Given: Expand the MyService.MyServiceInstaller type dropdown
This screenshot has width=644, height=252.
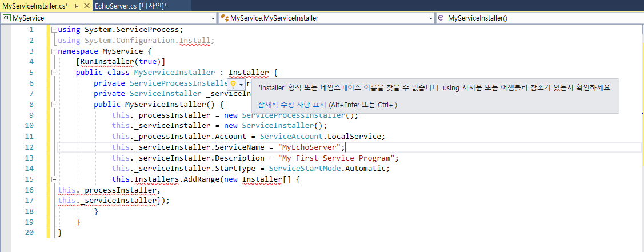Looking at the screenshot, I should pyautogui.click(x=431, y=18).
